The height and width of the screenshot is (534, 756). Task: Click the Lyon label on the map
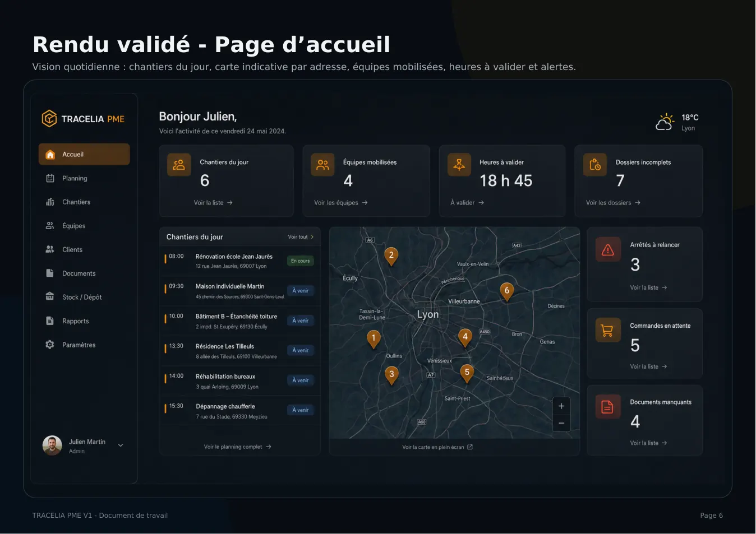coord(428,314)
